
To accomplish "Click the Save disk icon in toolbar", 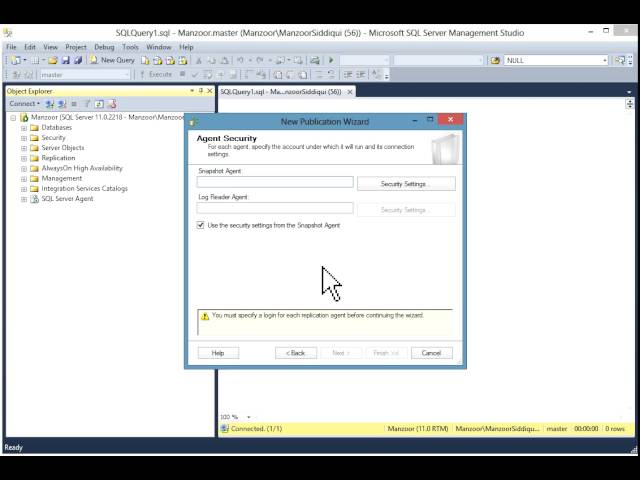I will (65, 60).
